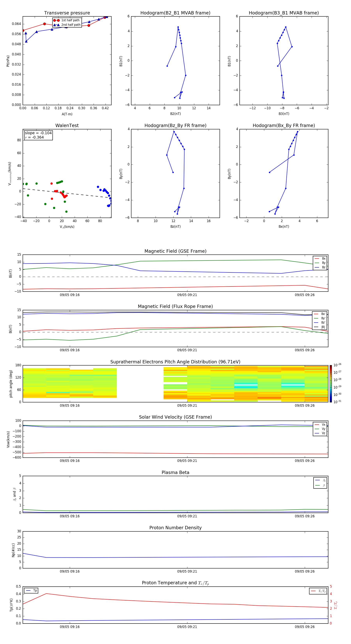The image size is (351, 644).
Task: Click the 'Solar Wind Velocity (GSE Frame)' title
Action: click(x=175, y=417)
